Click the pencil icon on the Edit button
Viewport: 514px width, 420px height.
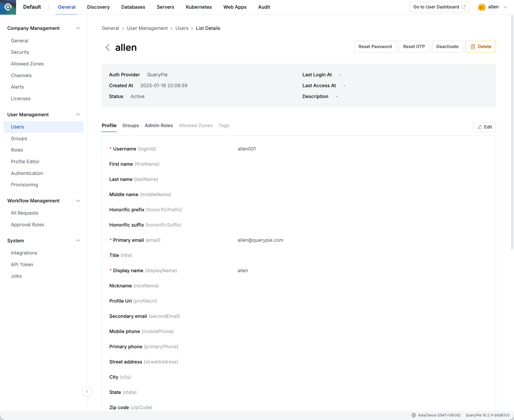point(479,127)
